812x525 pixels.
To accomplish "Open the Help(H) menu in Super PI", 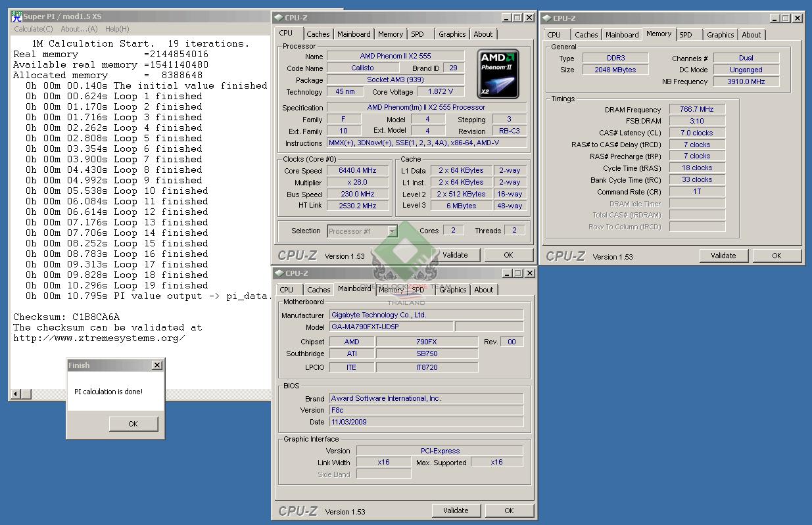I will 117,29.
